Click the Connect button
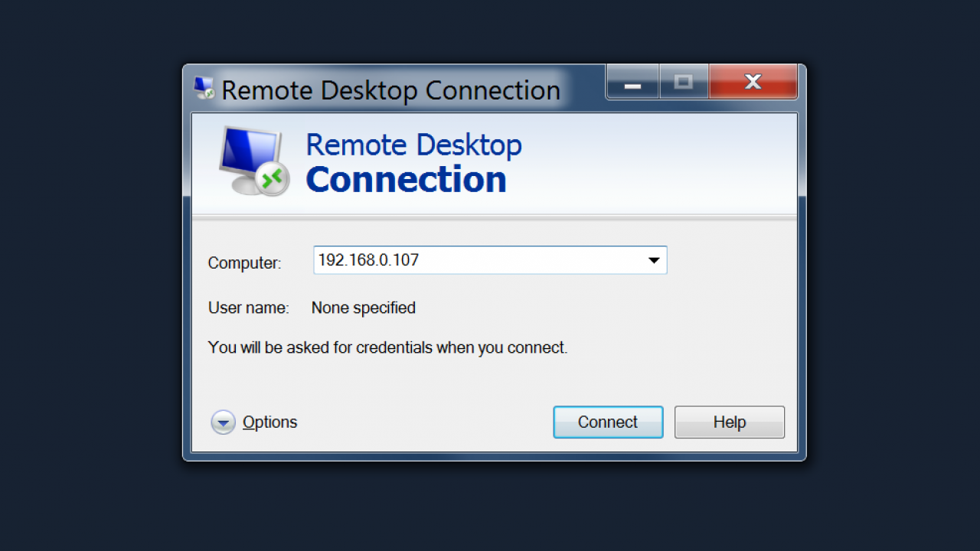The width and height of the screenshot is (980, 551). coord(608,422)
